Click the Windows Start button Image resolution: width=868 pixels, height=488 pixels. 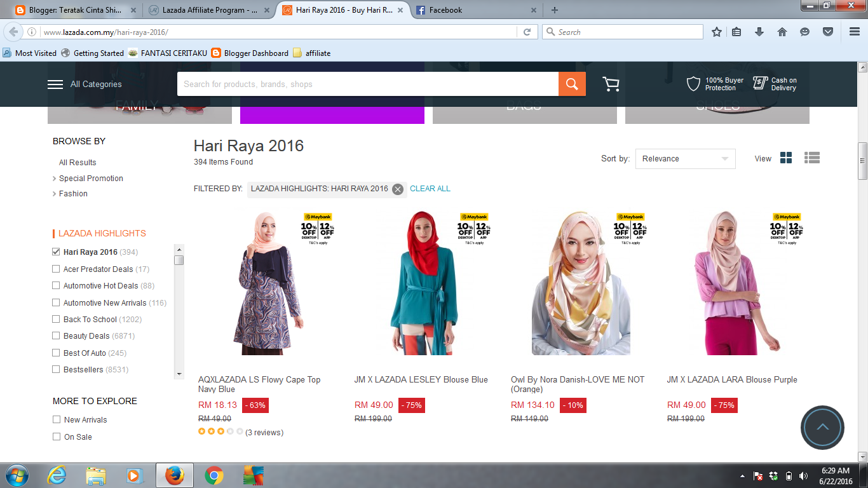pos(17,475)
